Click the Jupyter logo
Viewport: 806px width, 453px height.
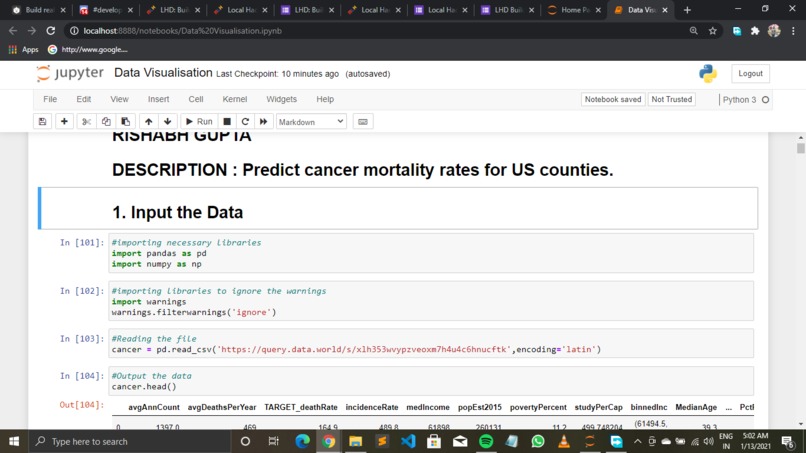(x=70, y=73)
